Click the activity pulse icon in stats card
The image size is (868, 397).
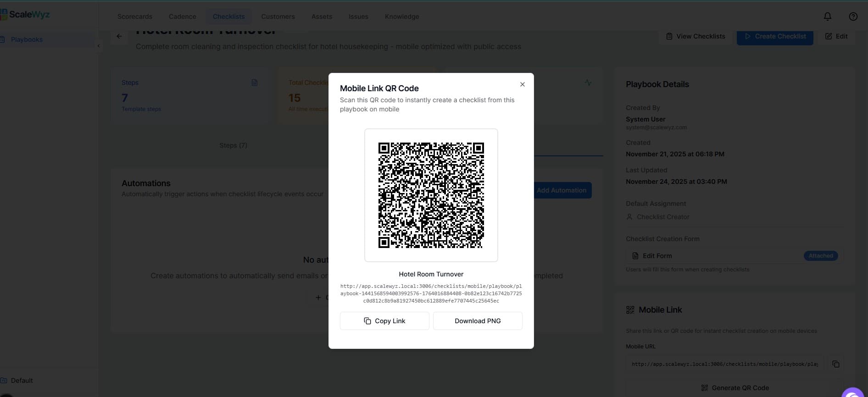pos(588,83)
